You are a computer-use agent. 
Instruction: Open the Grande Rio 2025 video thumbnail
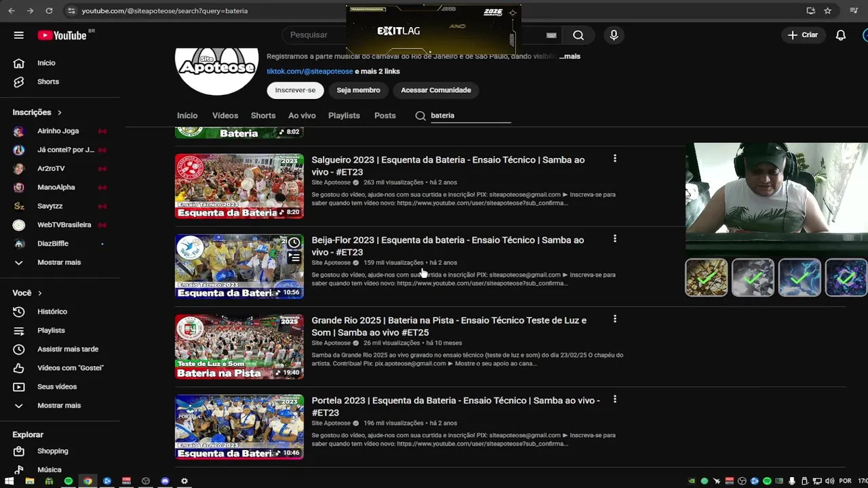click(x=239, y=346)
